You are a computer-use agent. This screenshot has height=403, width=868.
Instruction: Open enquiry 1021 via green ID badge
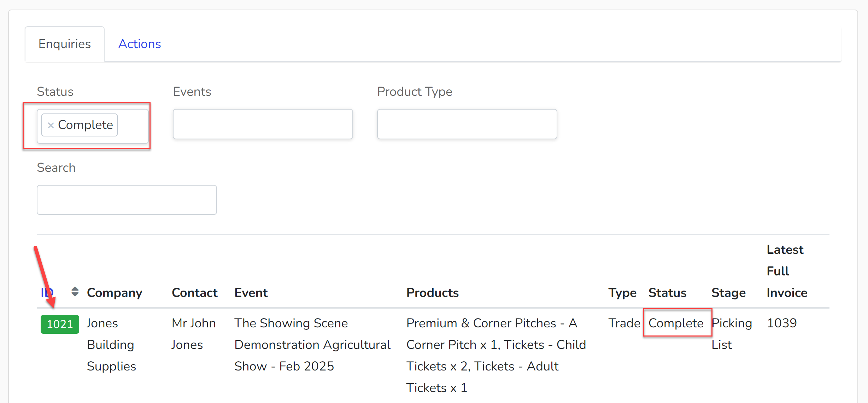[x=60, y=324]
